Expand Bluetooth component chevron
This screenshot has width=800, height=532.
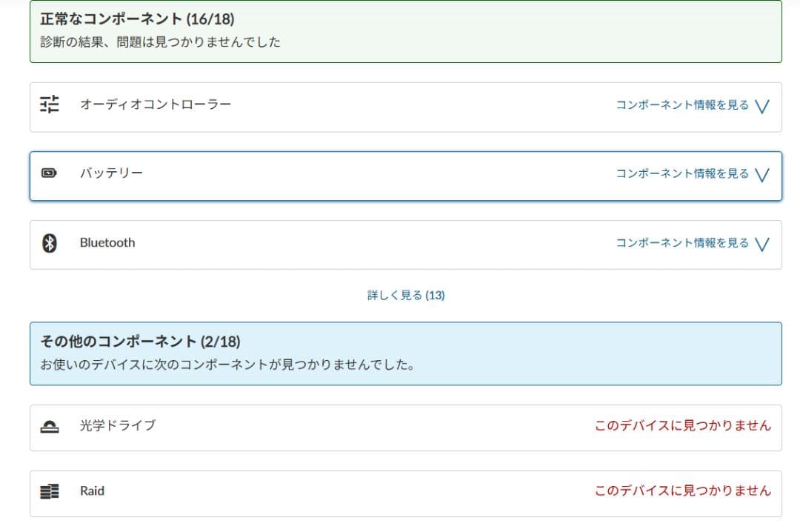762,244
